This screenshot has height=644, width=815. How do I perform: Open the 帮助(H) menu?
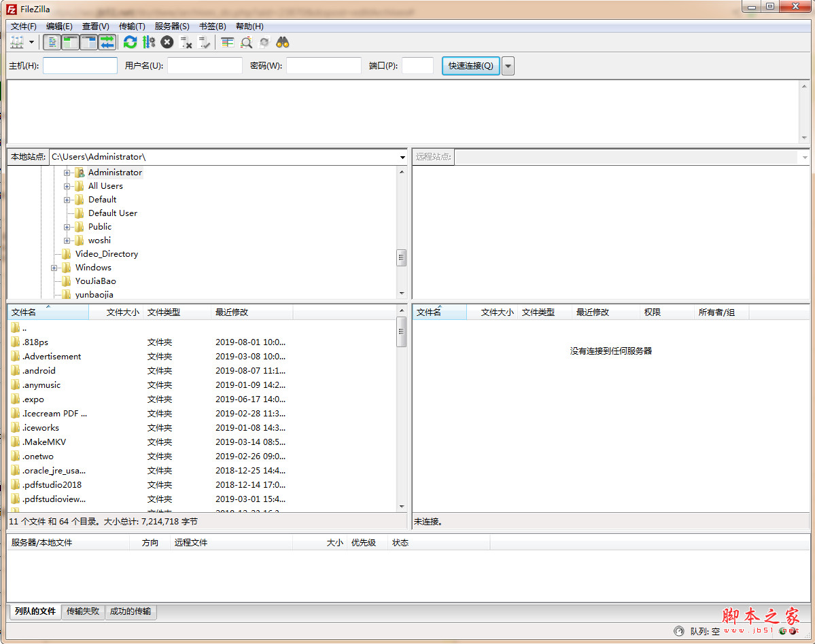coord(249,26)
